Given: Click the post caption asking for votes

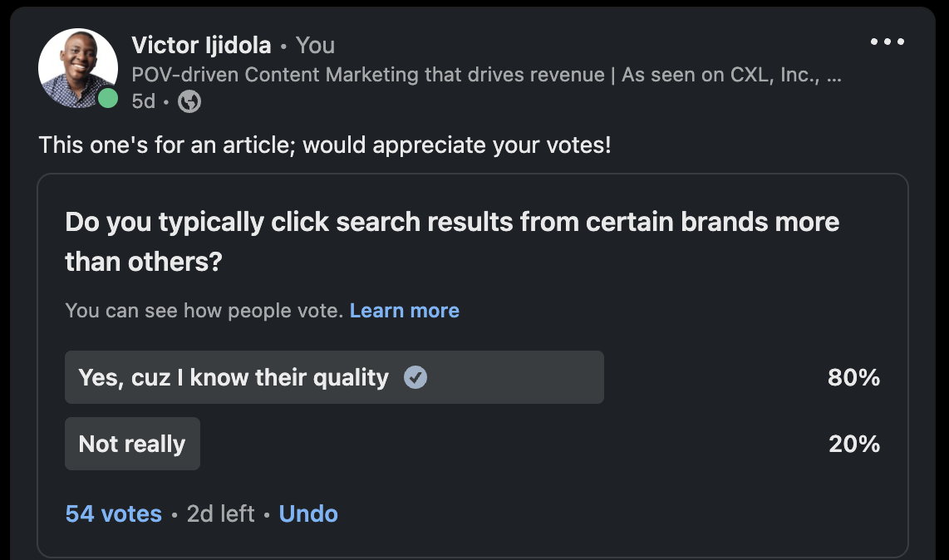Looking at the screenshot, I should pos(325,145).
